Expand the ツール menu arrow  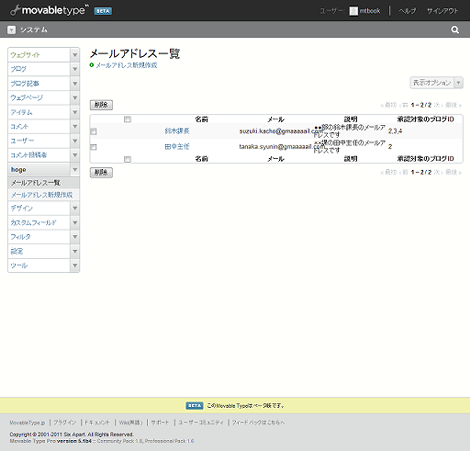pyautogui.click(x=75, y=265)
